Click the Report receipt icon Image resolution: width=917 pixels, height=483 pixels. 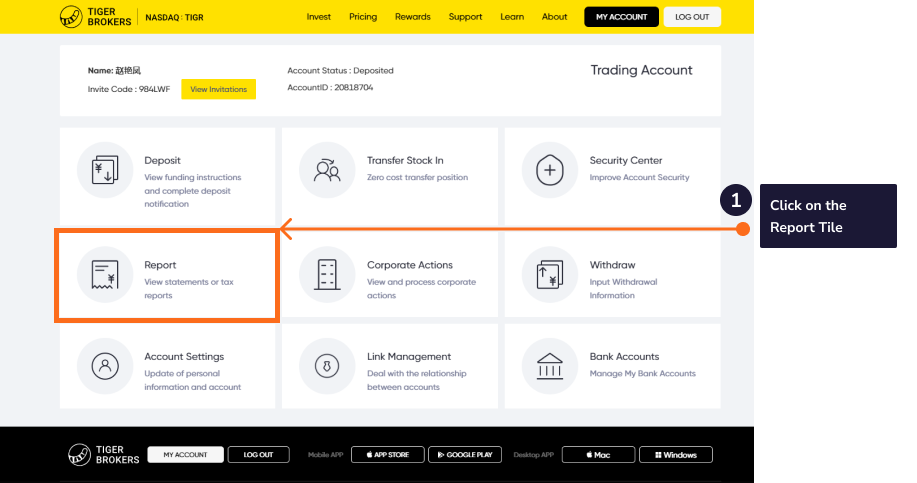click(105, 275)
